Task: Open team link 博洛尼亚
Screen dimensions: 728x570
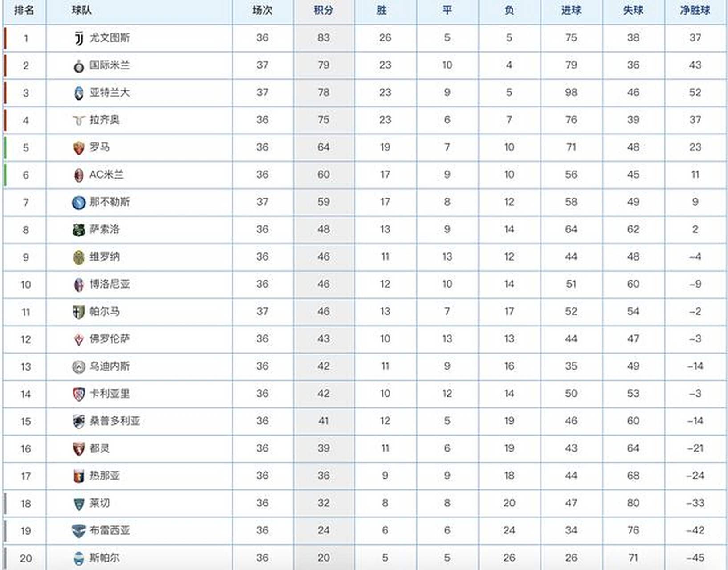Action: click(x=110, y=284)
